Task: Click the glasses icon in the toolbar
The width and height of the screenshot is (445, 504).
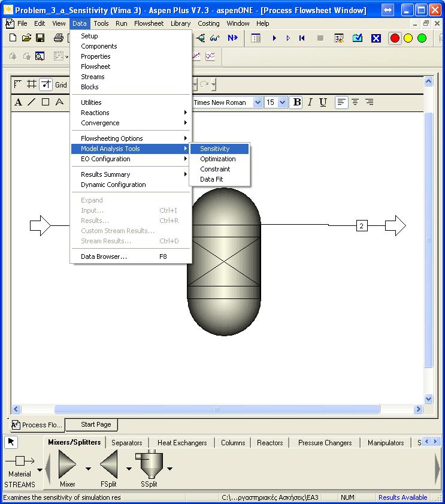Action: [214, 38]
